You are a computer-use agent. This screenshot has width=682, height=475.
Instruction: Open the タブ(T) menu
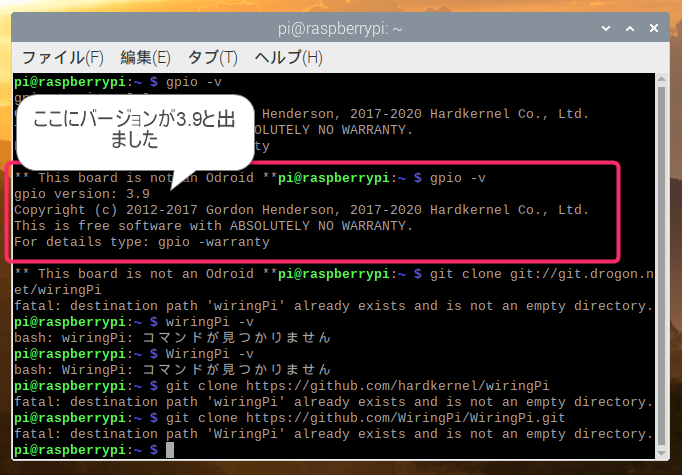coord(213,57)
